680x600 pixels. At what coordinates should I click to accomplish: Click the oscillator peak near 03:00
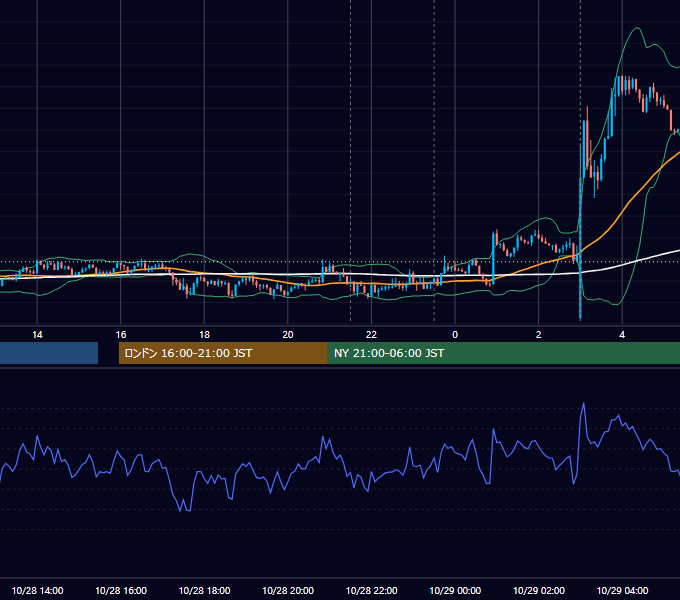click(x=583, y=404)
